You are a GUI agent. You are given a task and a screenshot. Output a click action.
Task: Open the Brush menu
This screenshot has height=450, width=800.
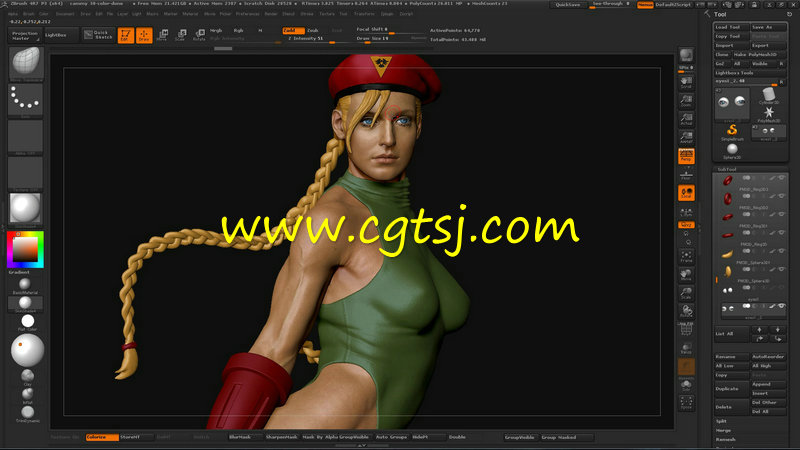(29, 14)
